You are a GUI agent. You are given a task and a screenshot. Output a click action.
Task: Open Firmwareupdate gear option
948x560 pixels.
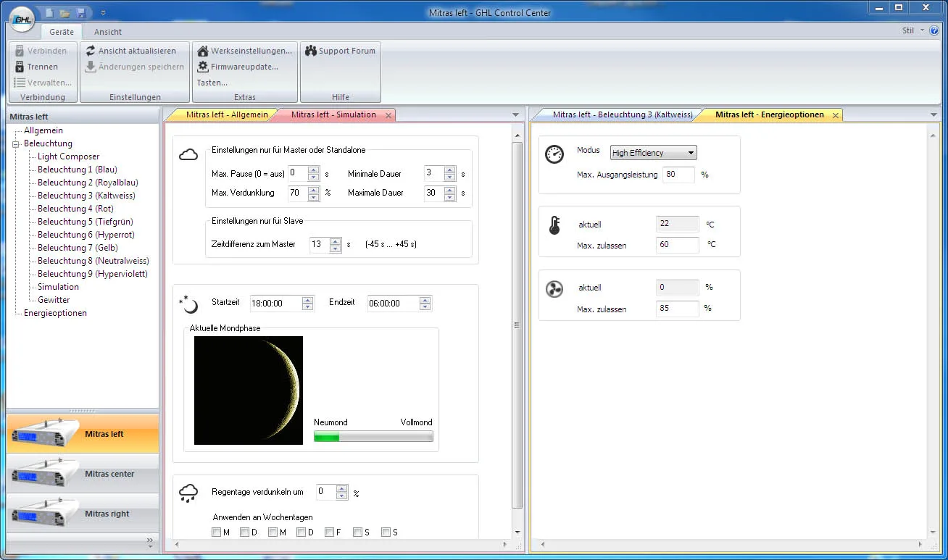click(x=237, y=67)
